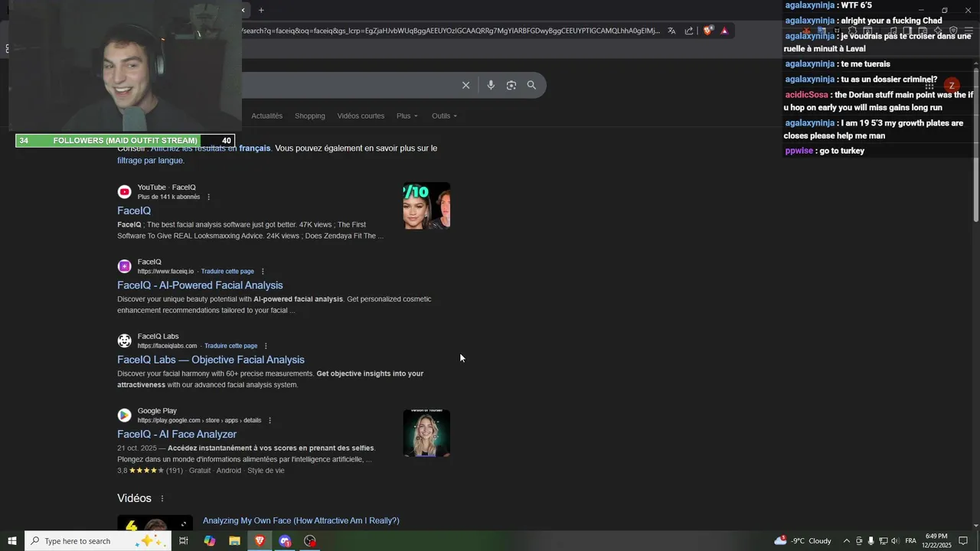Open search by image camera icon
Viewport: 980px width, 551px height.
click(511, 85)
